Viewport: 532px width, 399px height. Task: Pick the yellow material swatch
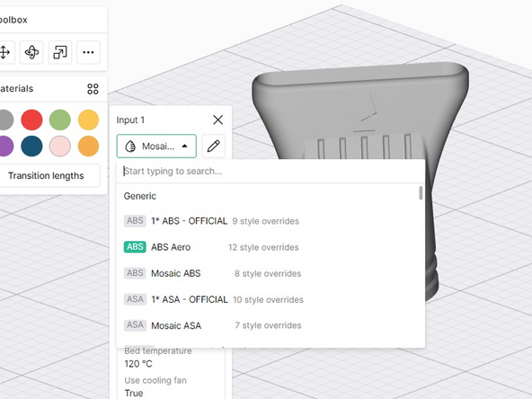[88, 120]
